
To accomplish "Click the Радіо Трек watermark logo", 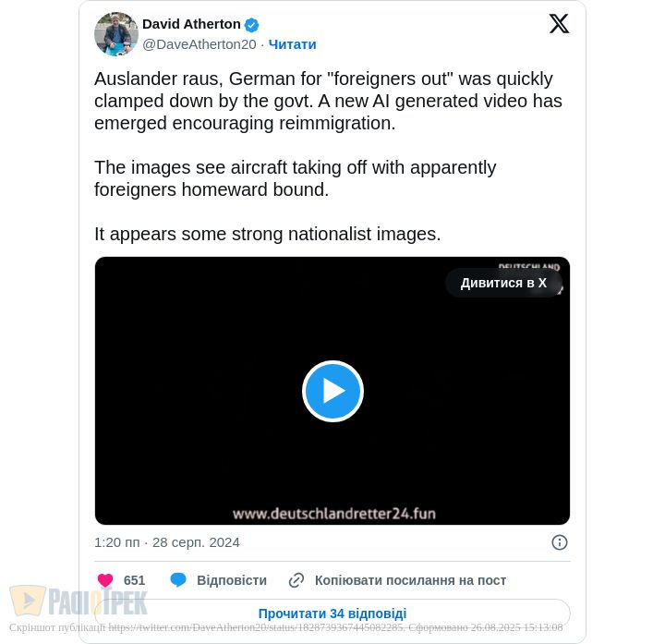I will click(79, 601).
